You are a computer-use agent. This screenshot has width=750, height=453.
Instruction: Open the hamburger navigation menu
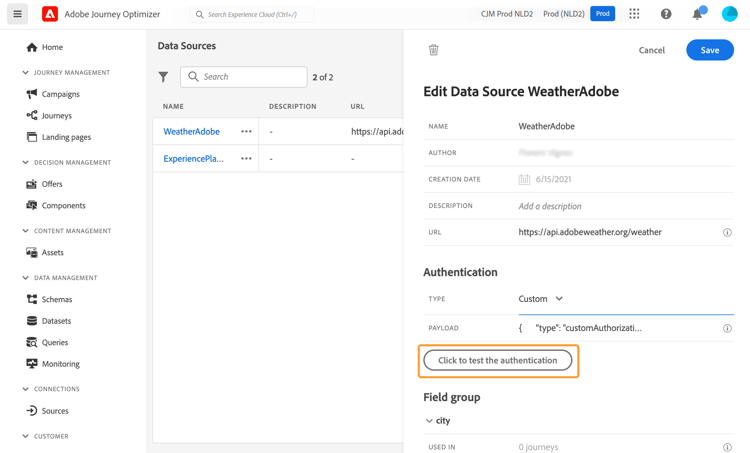coord(17,14)
